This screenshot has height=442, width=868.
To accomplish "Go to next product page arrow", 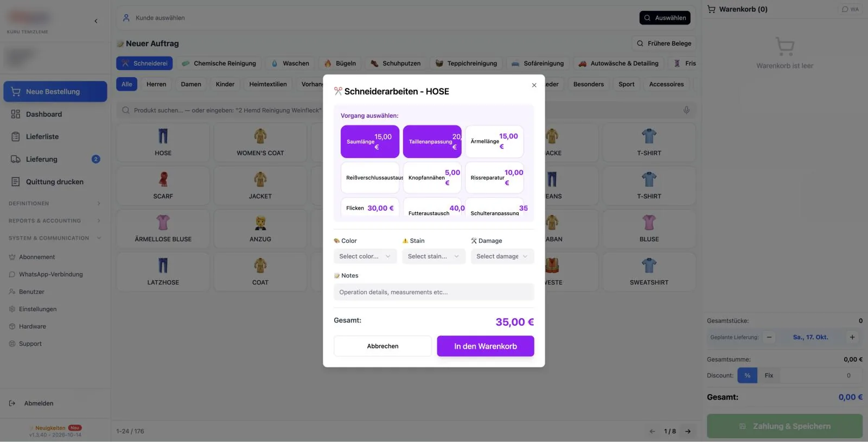I will click(688, 431).
